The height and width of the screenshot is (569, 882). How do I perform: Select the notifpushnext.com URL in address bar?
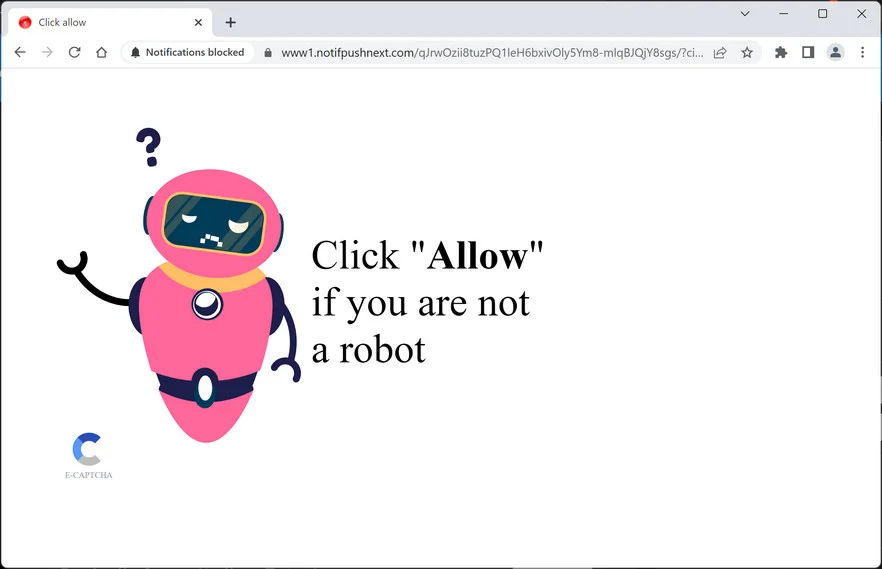(492, 53)
